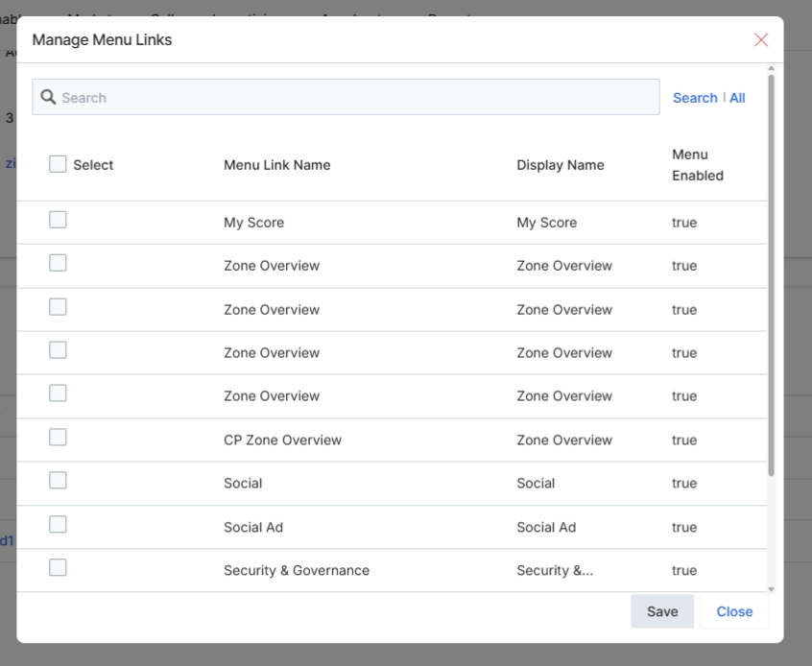Click the Security & Governance name cell
This screenshot has width=812, height=666.
[x=297, y=571]
